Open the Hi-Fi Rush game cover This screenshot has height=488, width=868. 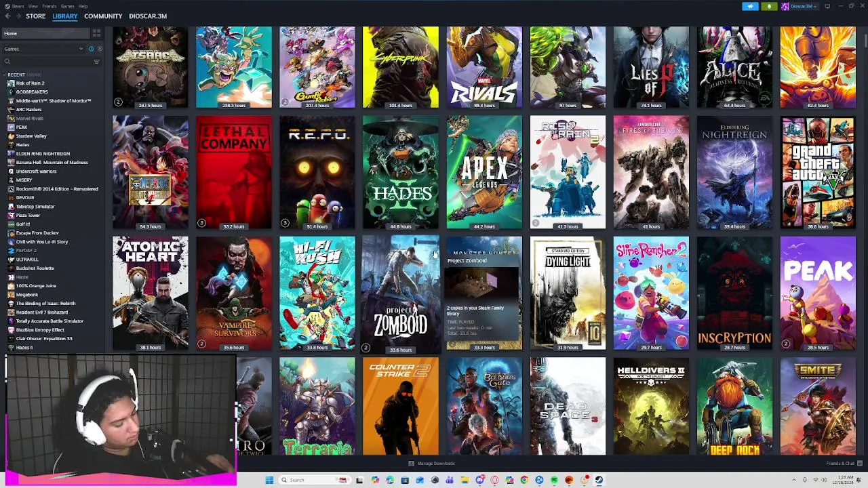click(x=317, y=293)
